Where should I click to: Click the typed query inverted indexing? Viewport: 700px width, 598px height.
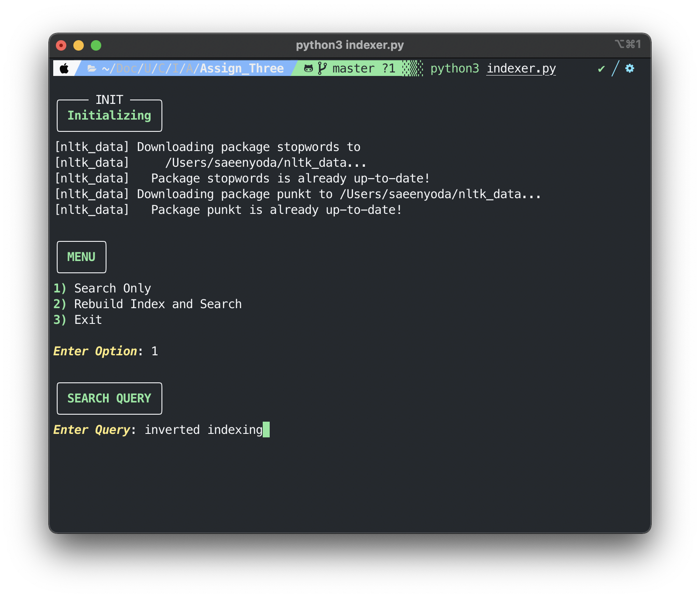click(x=204, y=430)
